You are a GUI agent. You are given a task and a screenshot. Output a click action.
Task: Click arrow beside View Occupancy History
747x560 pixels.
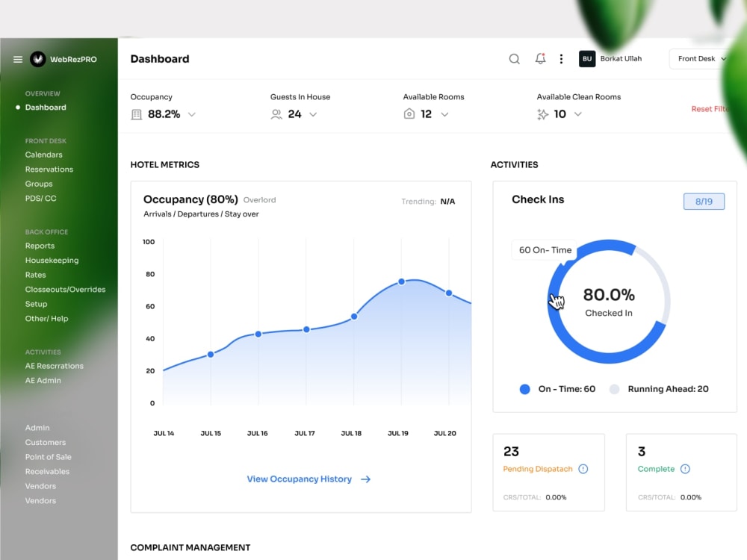click(x=365, y=479)
